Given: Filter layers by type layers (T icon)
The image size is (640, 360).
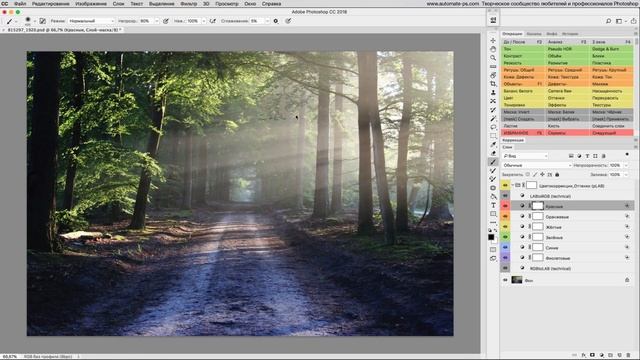Looking at the screenshot, I should pyautogui.click(x=587, y=156).
